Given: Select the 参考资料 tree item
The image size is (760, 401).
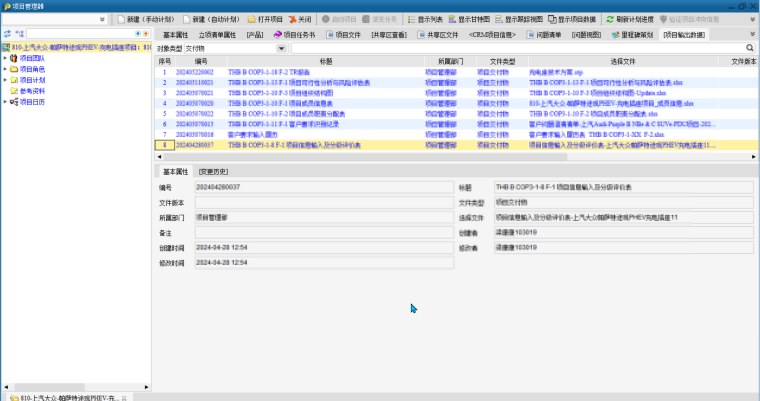Looking at the screenshot, I should pyautogui.click(x=32, y=91).
